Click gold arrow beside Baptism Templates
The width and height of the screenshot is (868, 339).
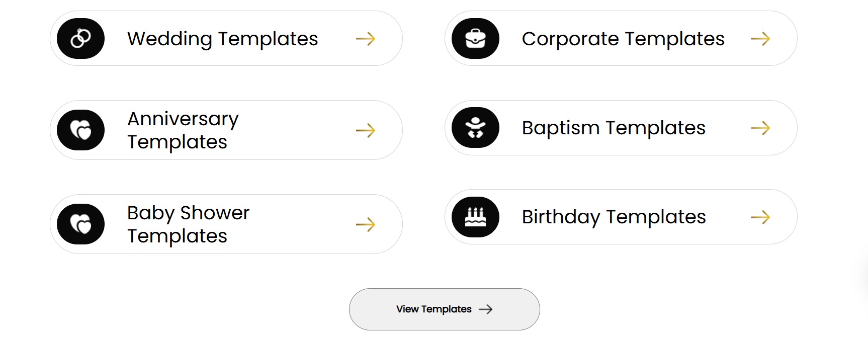click(760, 128)
